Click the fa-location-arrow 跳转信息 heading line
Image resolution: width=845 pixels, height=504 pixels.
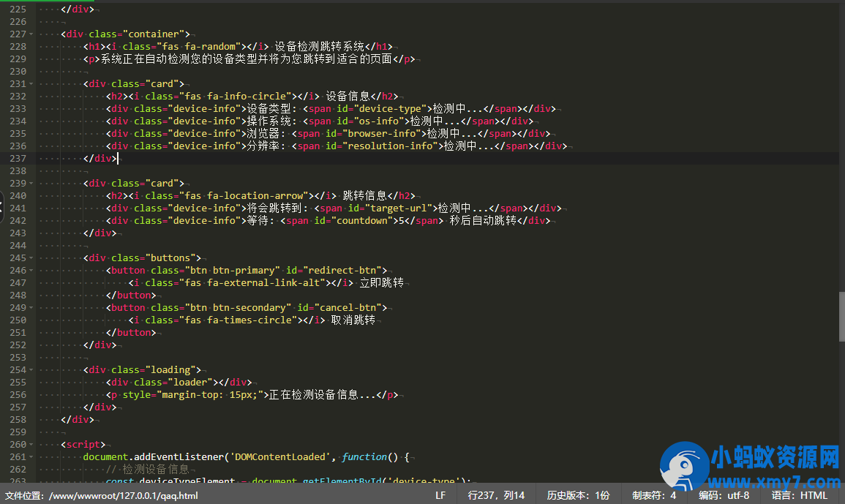[x=260, y=195]
